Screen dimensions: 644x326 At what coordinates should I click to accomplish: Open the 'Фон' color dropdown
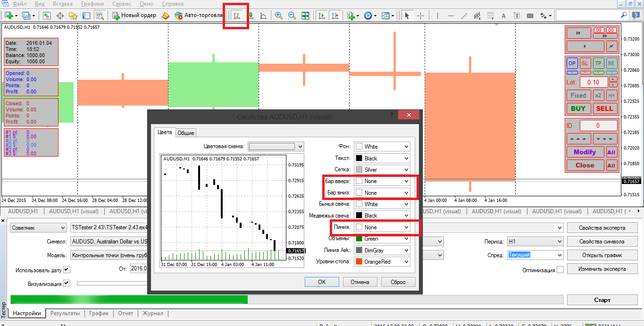pyautogui.click(x=382, y=146)
